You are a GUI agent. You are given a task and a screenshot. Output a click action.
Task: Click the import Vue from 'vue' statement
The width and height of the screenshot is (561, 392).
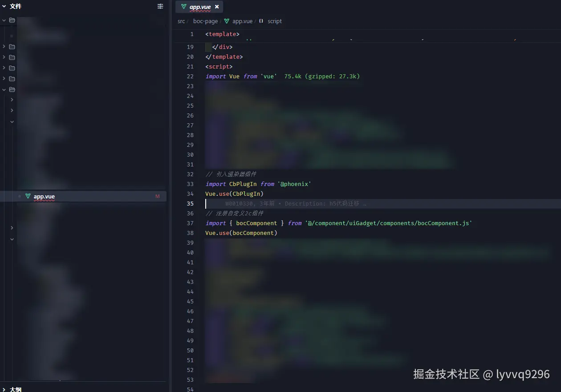click(241, 76)
